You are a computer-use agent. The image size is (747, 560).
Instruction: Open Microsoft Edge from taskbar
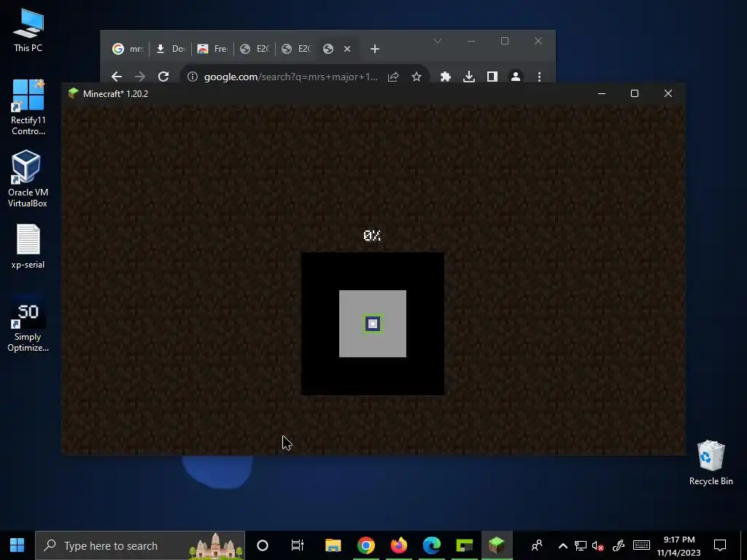(432, 545)
